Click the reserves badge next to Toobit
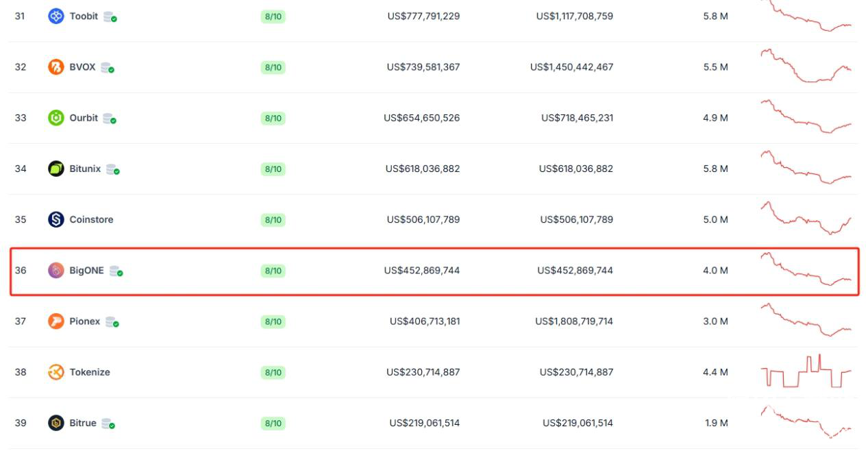 click(x=110, y=17)
